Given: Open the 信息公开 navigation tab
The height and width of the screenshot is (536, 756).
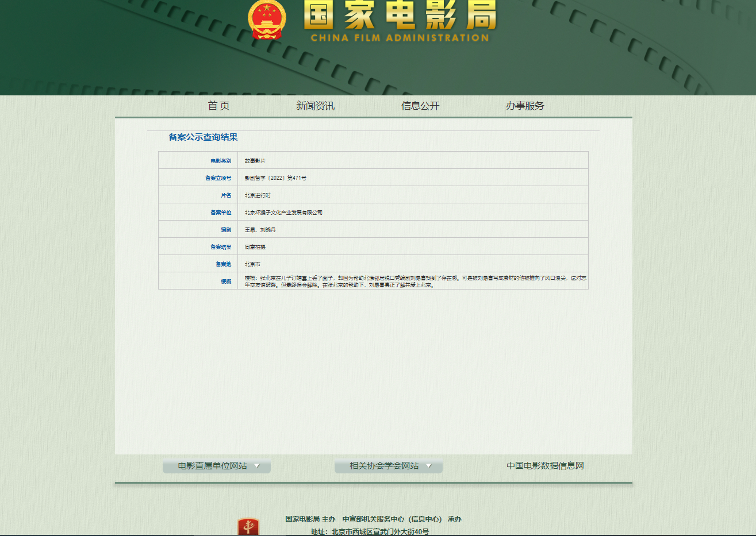Looking at the screenshot, I should pos(420,106).
